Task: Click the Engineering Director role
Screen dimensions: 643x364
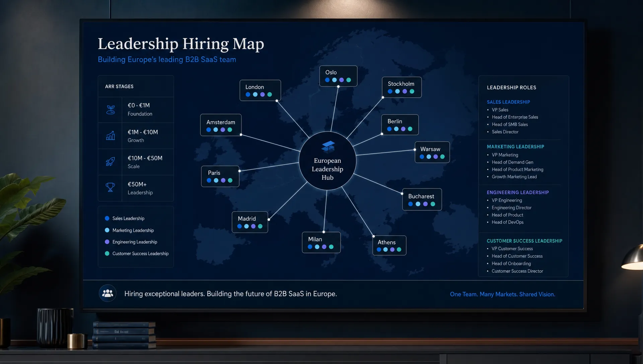Action: (x=511, y=208)
